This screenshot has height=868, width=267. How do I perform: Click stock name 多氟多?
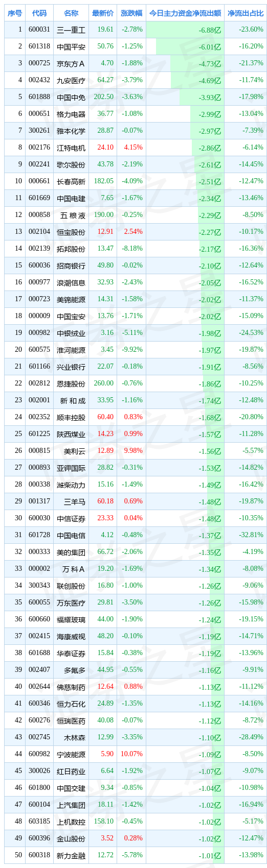click(x=75, y=670)
